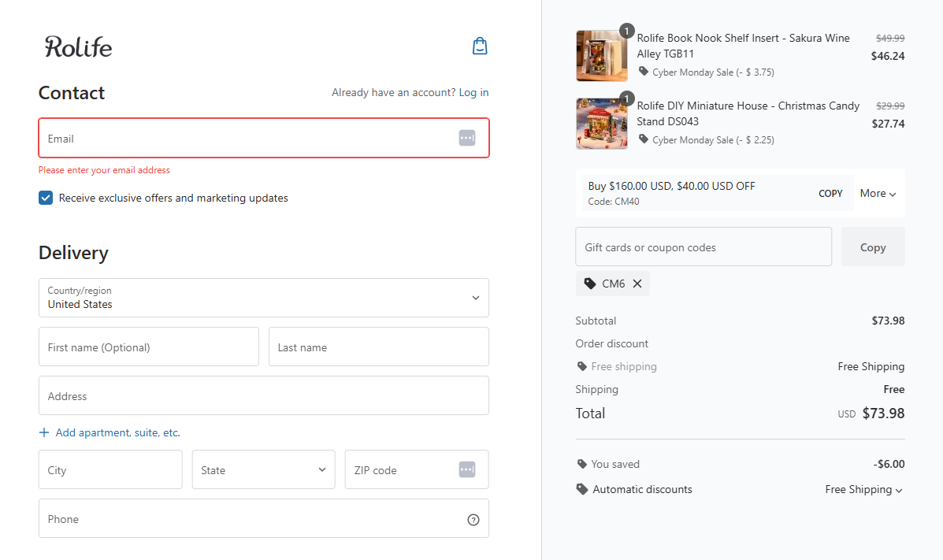
Task: Click the Copy button next to coupon field
Action: click(x=873, y=247)
